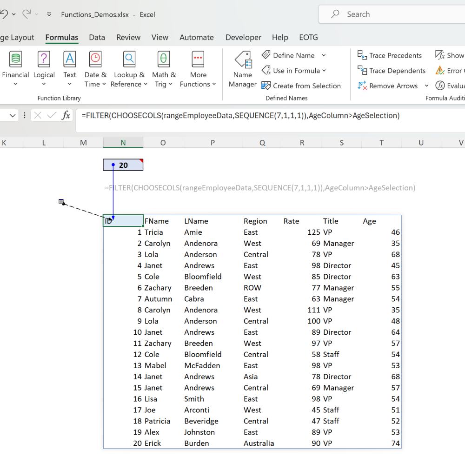Open the Name Manager
465x476 pixels.
243,69
